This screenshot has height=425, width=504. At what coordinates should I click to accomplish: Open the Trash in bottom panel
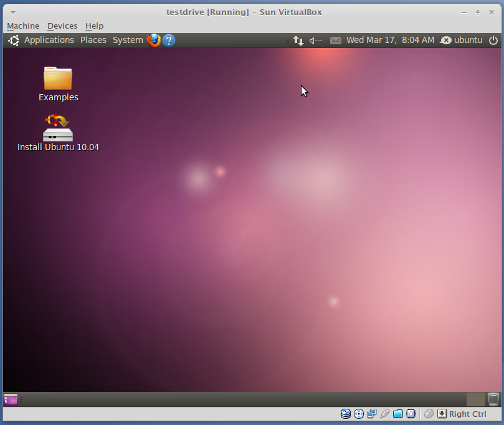click(x=493, y=399)
